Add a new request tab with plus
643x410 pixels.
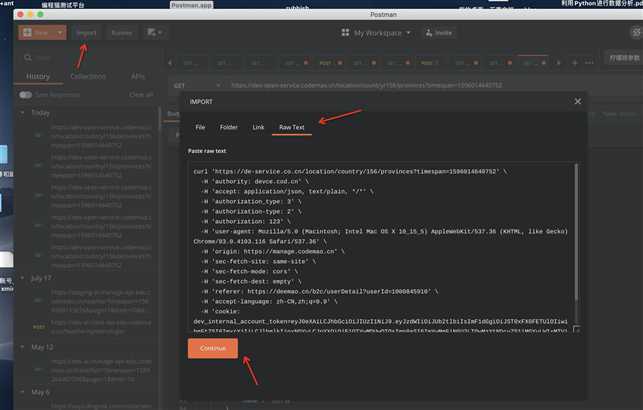pos(575,63)
